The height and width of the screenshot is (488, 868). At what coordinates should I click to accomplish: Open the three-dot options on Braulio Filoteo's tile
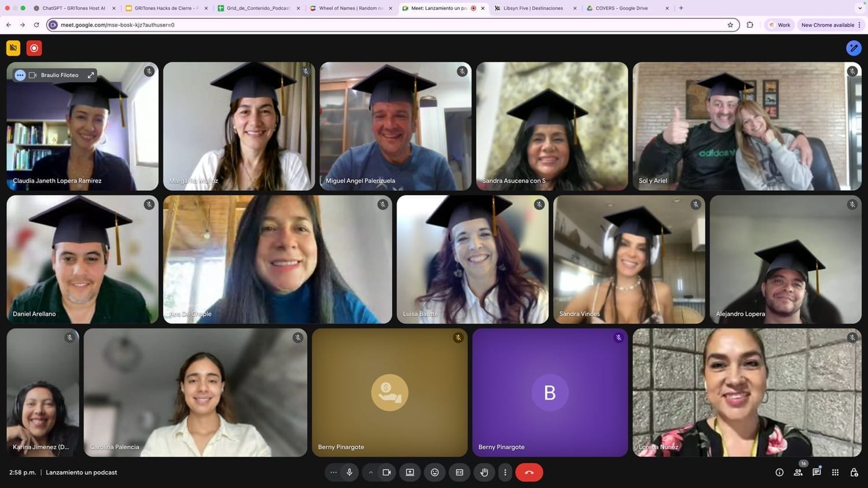click(20, 75)
